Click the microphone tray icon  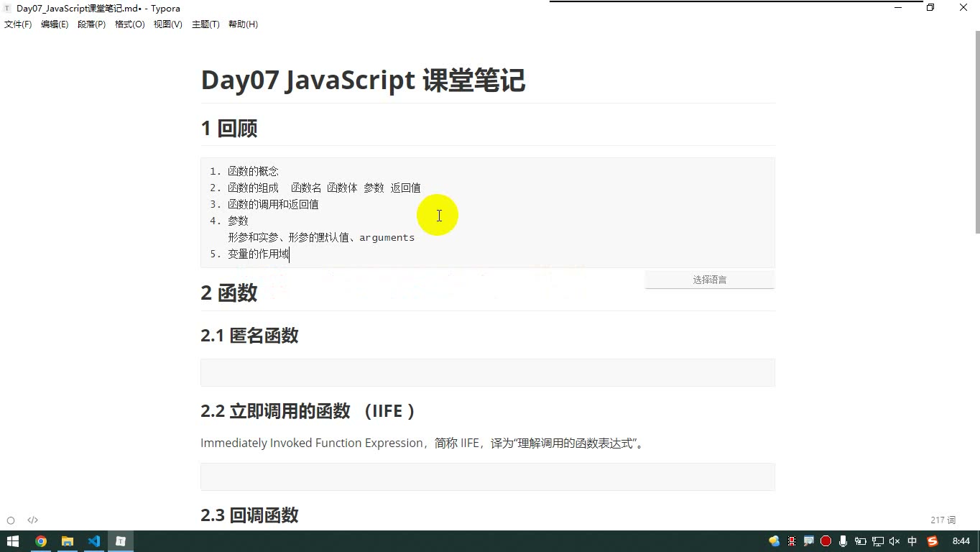tap(843, 541)
